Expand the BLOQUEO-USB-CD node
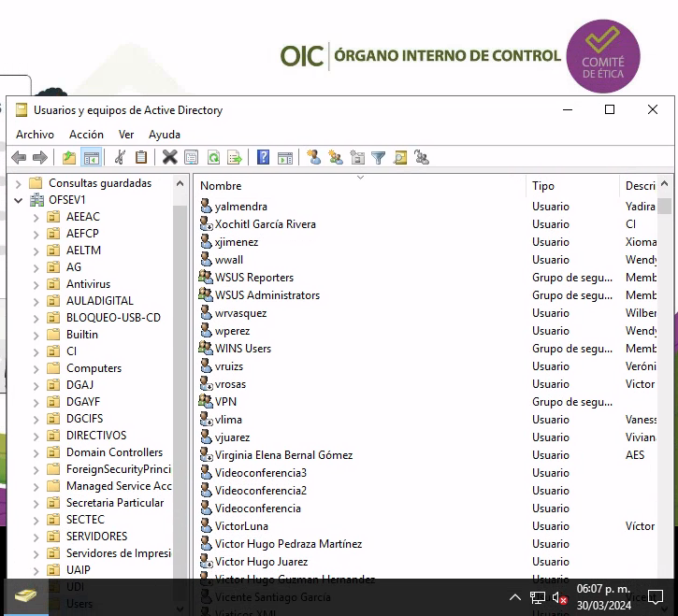Viewport: 678px width, 616px height. point(36,319)
